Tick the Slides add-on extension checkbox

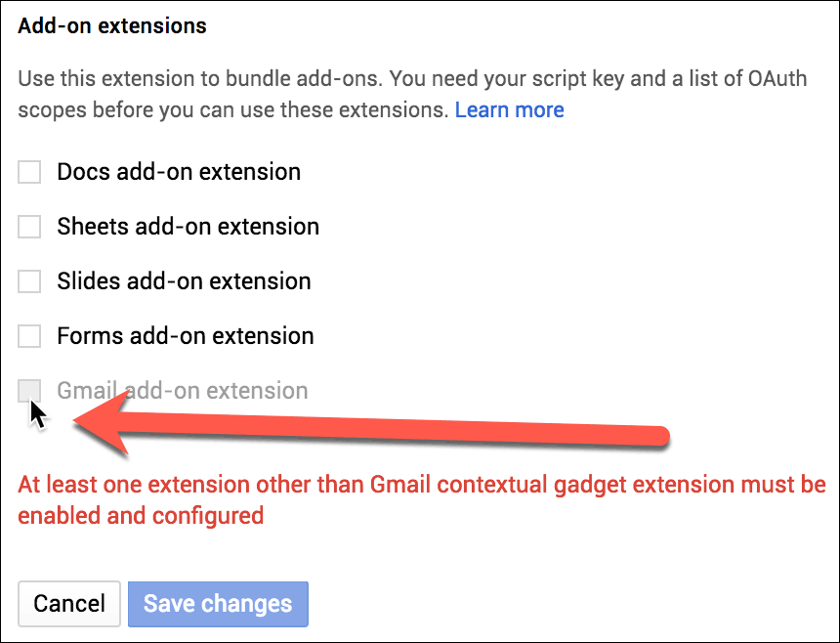point(29,282)
